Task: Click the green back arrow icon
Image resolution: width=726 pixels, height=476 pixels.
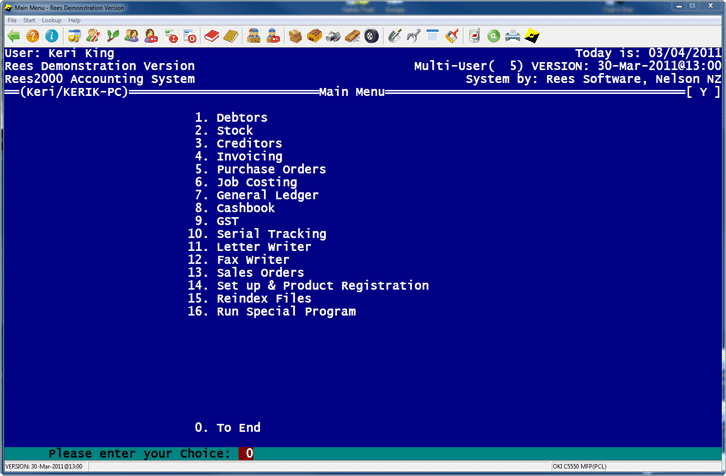Action: (x=13, y=36)
